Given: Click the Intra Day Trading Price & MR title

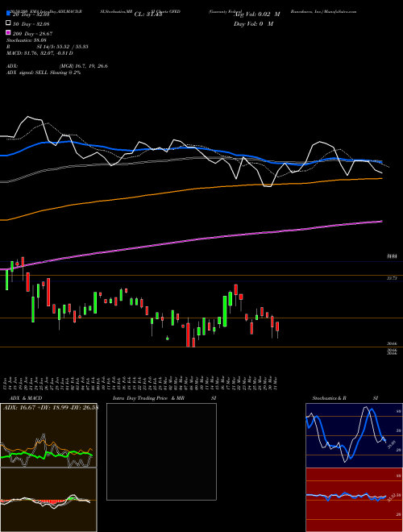Looking at the screenshot, I should [148, 398].
